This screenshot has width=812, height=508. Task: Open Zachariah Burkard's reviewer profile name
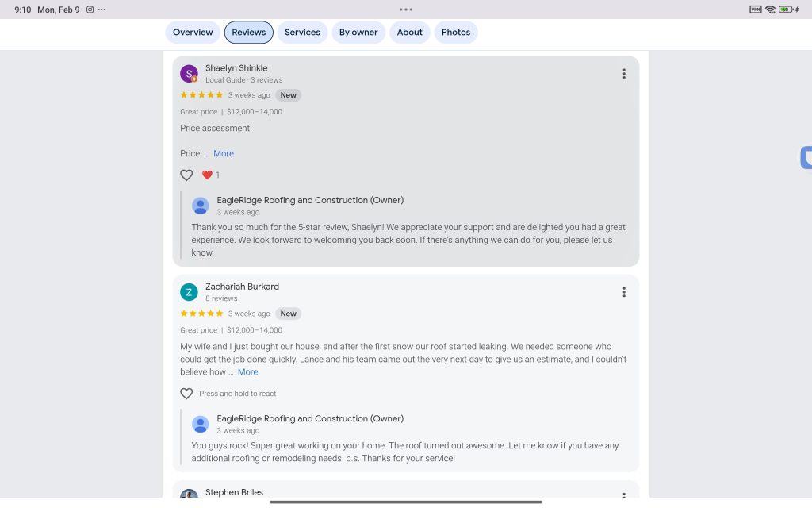click(242, 287)
